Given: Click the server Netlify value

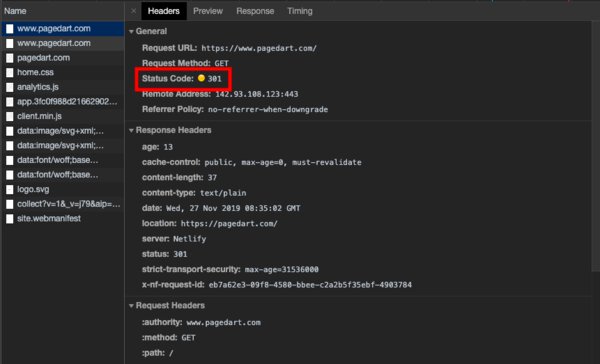Looking at the screenshot, I should [x=189, y=239].
